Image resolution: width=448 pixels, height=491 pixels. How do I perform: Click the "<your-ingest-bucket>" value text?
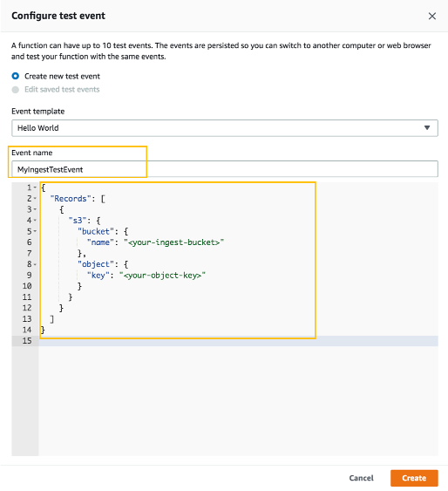pyautogui.click(x=174, y=242)
